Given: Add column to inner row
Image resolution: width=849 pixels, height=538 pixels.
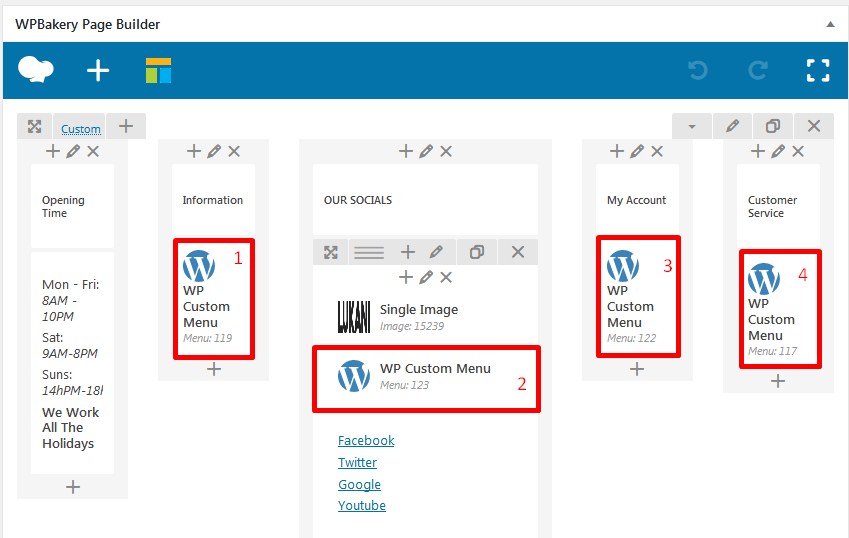Looking at the screenshot, I should pos(408,252).
